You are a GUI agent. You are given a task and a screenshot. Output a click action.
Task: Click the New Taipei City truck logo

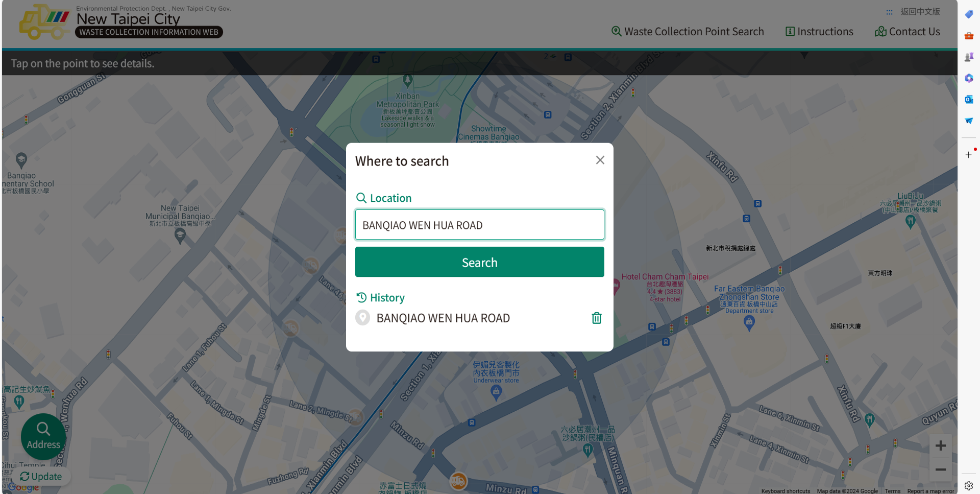click(44, 22)
